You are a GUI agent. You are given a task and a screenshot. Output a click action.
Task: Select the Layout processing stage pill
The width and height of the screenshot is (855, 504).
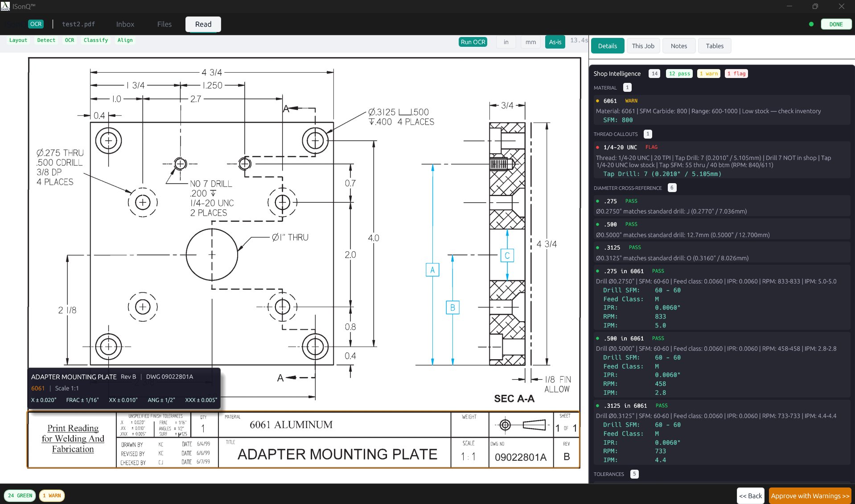pos(18,40)
